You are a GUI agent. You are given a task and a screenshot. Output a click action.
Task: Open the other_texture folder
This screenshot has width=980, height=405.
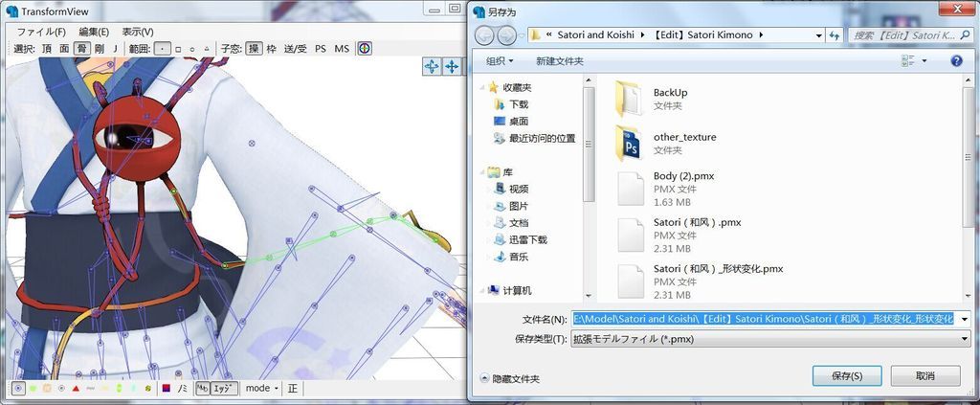click(630, 143)
